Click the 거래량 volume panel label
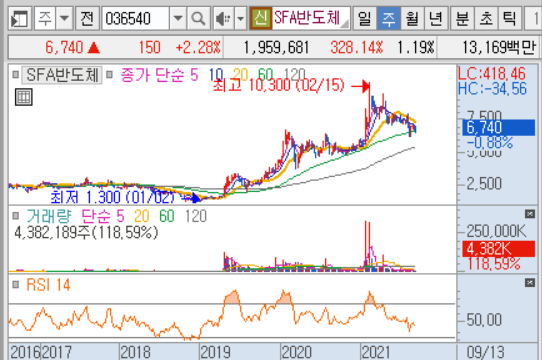 [x=49, y=216]
